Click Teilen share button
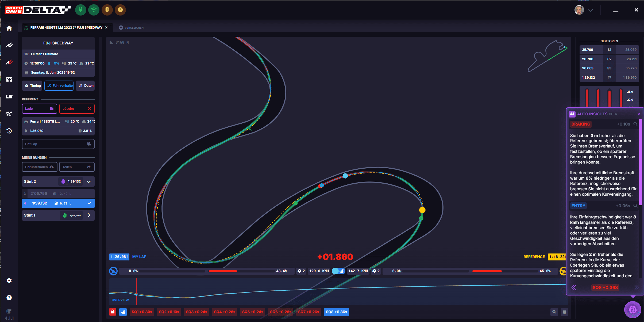 pos(77,167)
